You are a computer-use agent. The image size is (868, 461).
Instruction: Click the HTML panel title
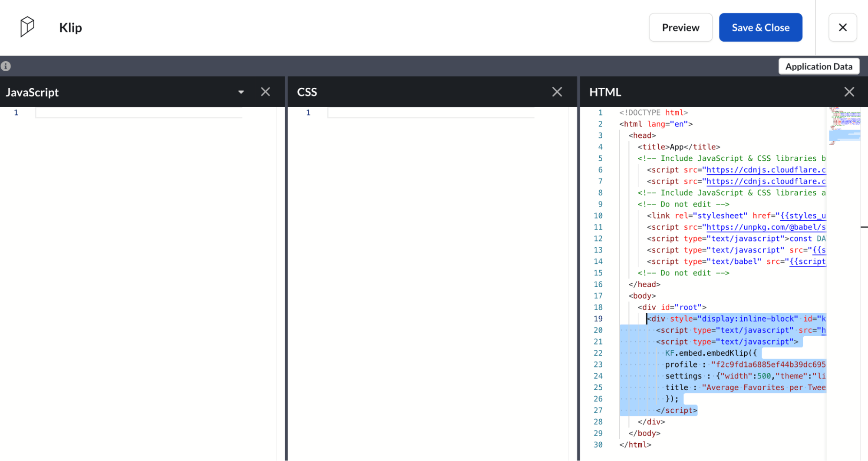click(605, 92)
